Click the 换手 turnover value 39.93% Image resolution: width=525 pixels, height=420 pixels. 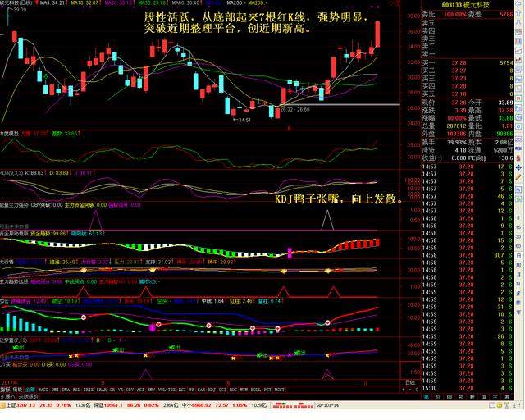point(457,143)
